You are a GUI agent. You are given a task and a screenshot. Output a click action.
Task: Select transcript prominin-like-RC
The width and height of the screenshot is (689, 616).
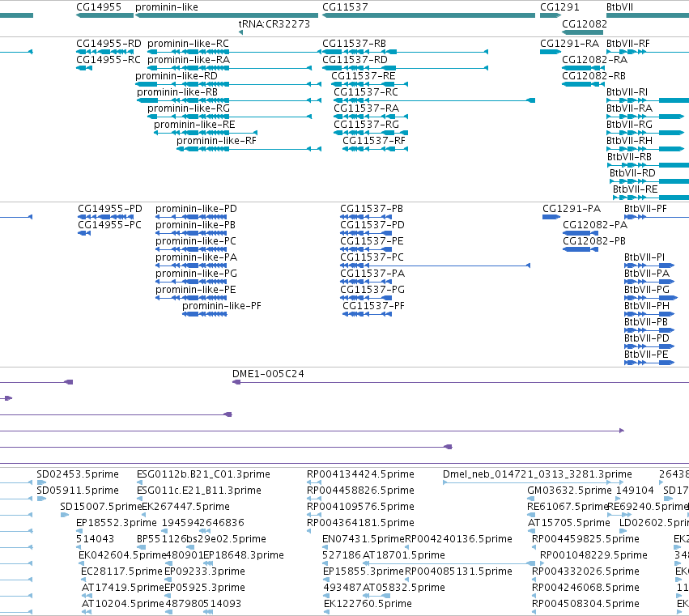(188, 44)
